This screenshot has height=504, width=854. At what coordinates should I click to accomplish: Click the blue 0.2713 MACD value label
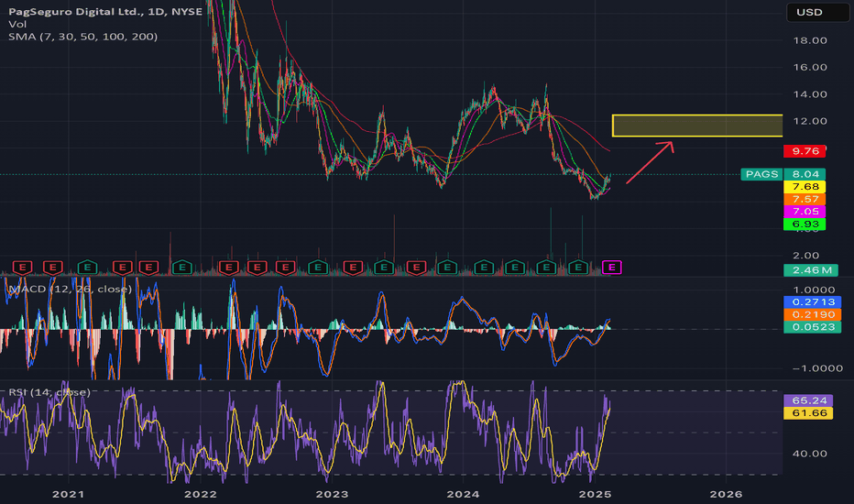pyautogui.click(x=812, y=301)
